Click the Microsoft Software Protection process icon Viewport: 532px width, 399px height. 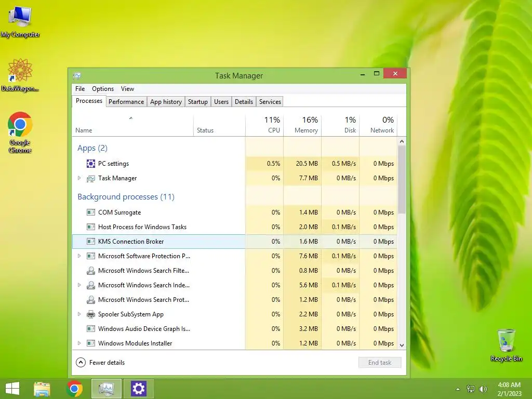point(90,256)
